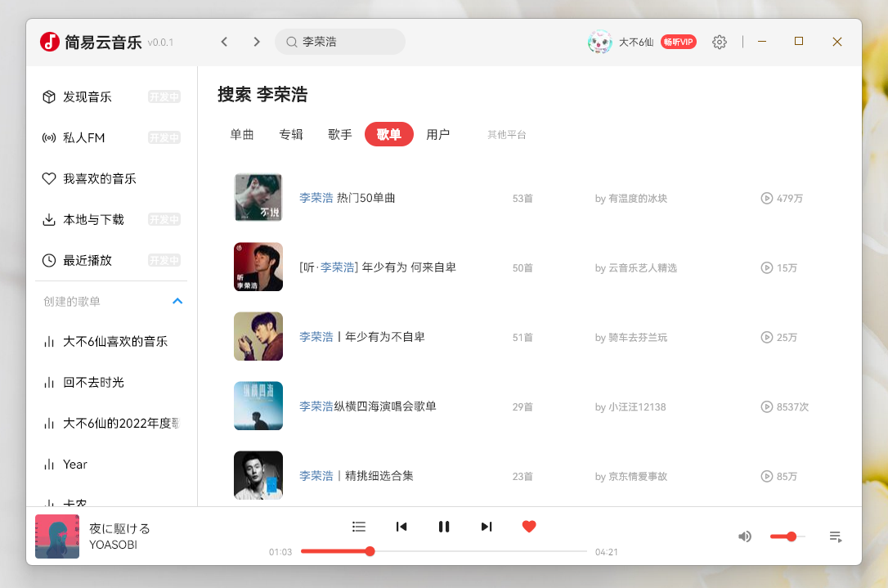
Task: Open cover of 年少有为不自卑 playlist
Action: [x=258, y=336]
